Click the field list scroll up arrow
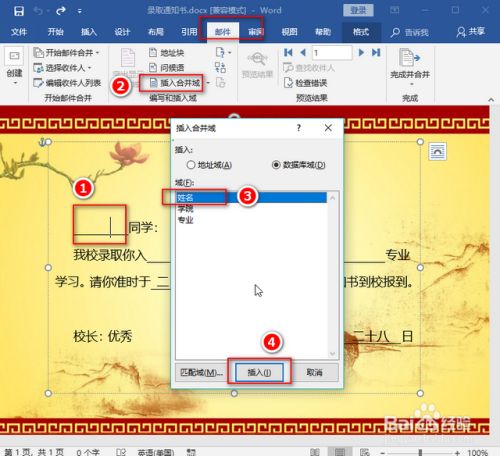The height and width of the screenshot is (456, 500). tap(333, 198)
